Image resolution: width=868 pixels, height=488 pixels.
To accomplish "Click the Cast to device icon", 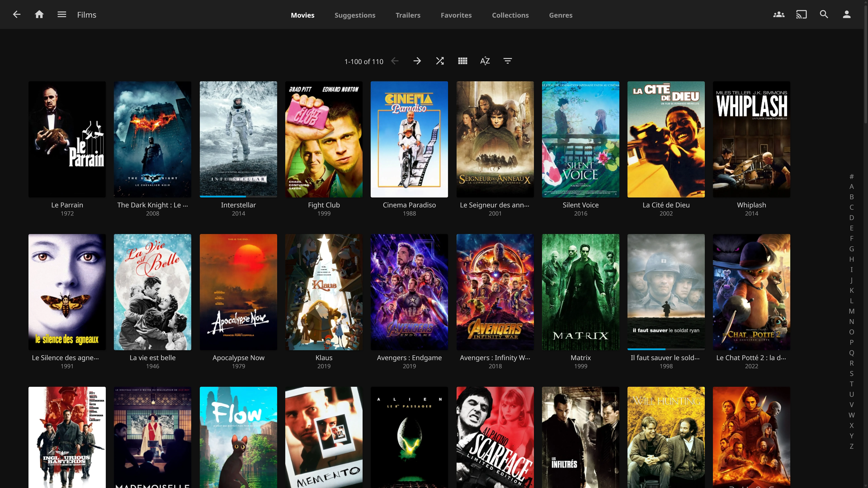I will pyautogui.click(x=801, y=14).
